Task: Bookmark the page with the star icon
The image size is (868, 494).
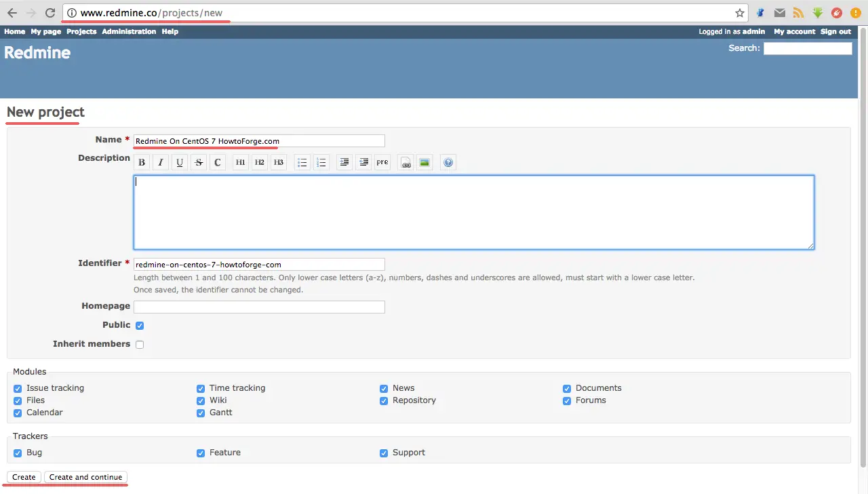Action: coord(740,13)
